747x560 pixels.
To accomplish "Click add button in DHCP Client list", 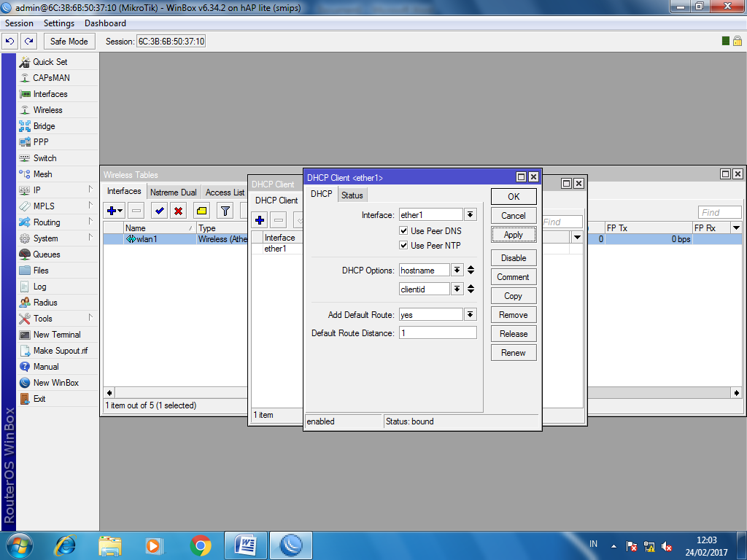I will click(260, 220).
